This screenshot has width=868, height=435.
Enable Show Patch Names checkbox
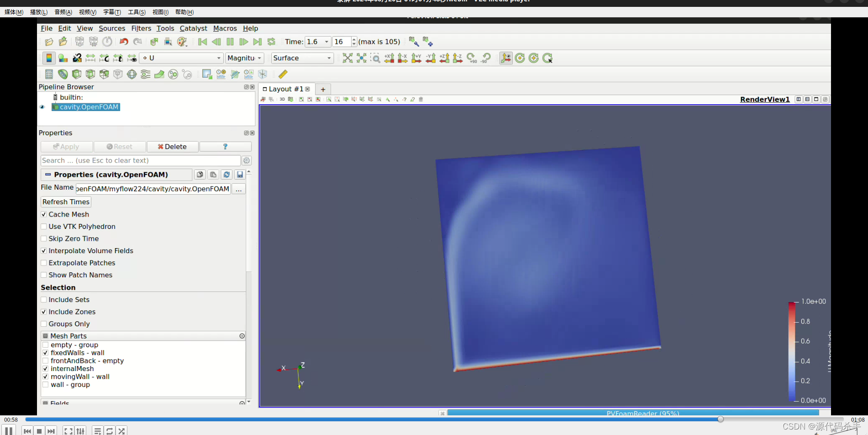pos(44,275)
